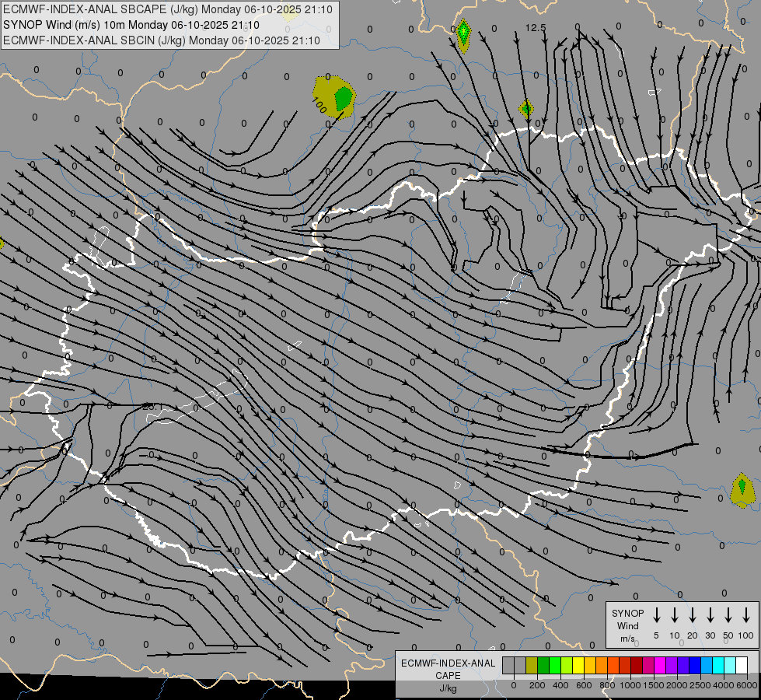Click the 100 m/s wind arrow in legend
This screenshot has height=700, width=761.
tap(746, 615)
